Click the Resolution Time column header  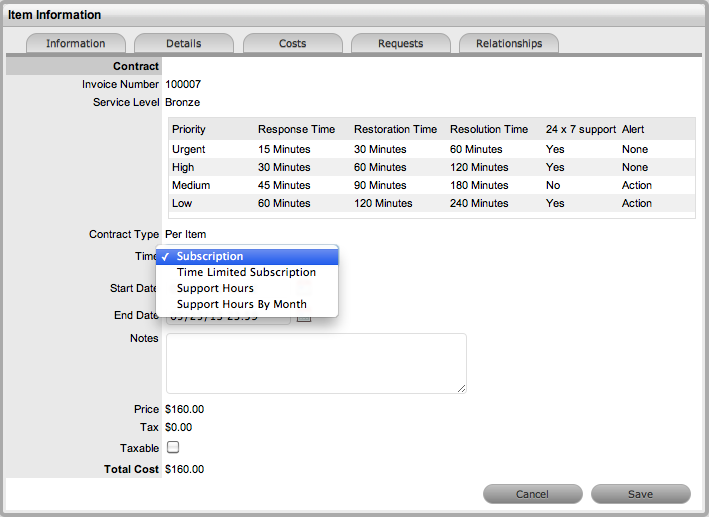[489, 129]
